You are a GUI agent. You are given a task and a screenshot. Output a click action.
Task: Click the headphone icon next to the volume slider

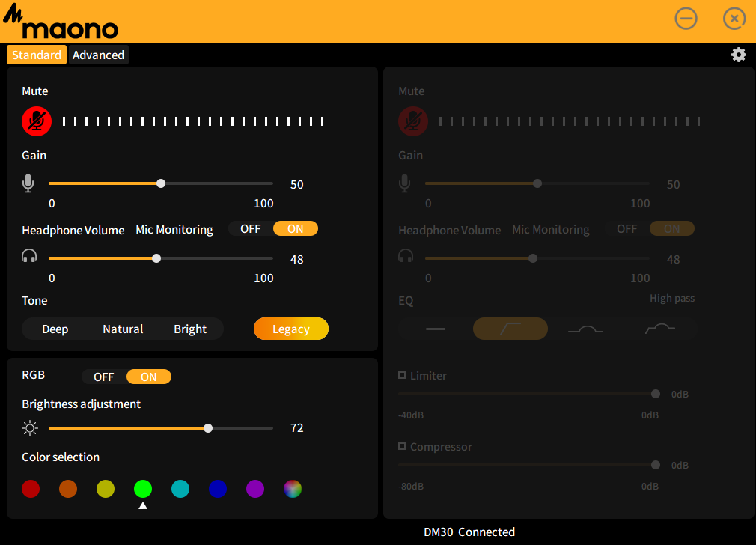tap(29, 255)
